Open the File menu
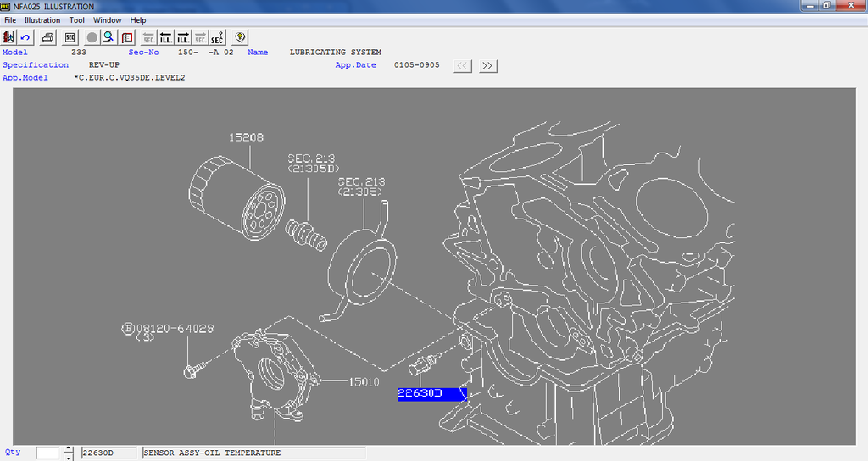 [10, 20]
